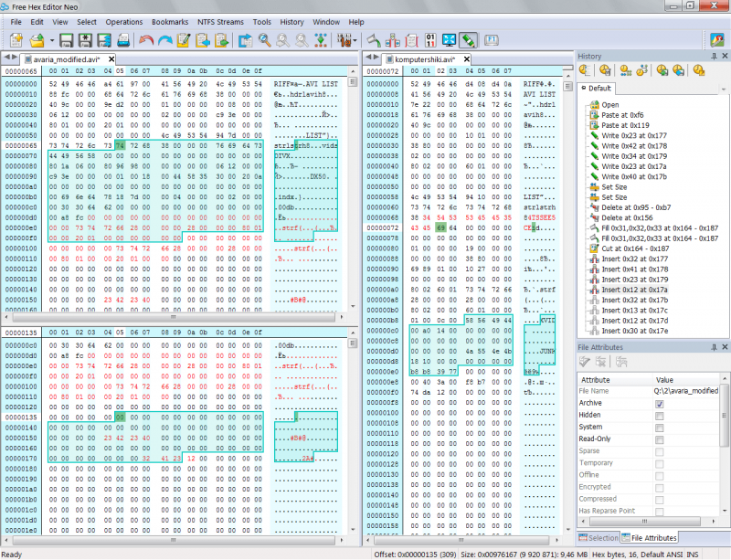Screen dimensions: 731x560
Task: Click right tab-scroll arrow beside avaria_modified.avi tab
Action: pyautogui.click(x=15, y=58)
